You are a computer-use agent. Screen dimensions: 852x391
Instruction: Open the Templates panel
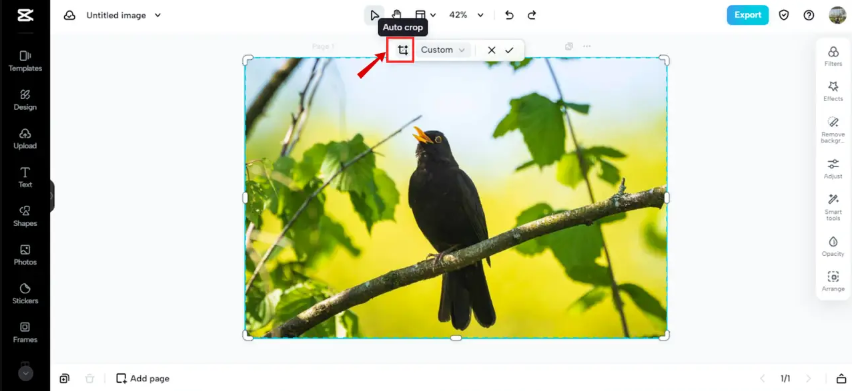point(25,61)
